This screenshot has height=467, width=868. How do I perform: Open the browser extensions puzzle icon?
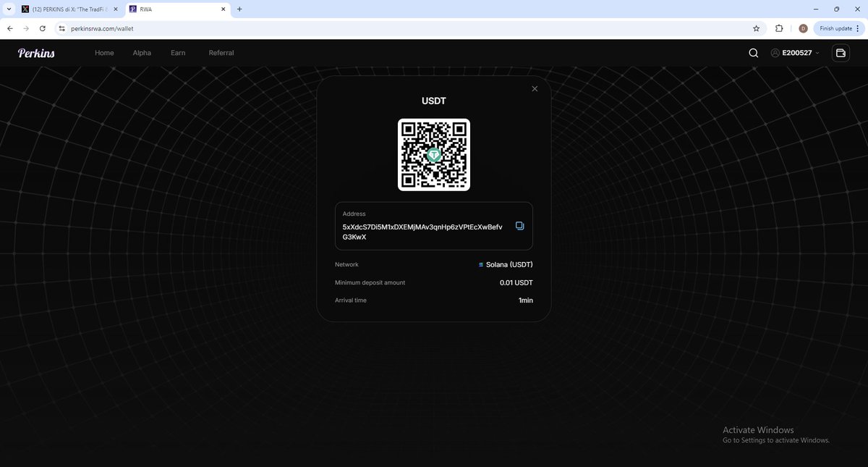[x=779, y=28]
